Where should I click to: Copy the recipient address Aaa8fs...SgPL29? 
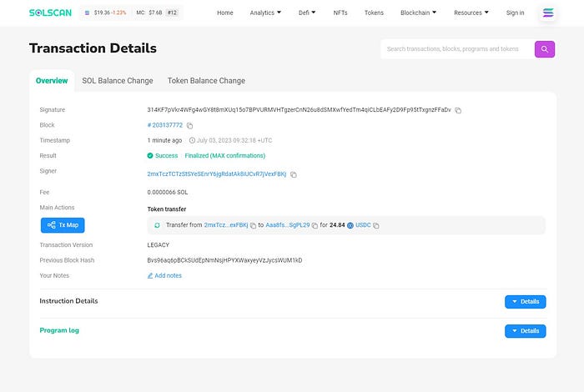tap(315, 225)
